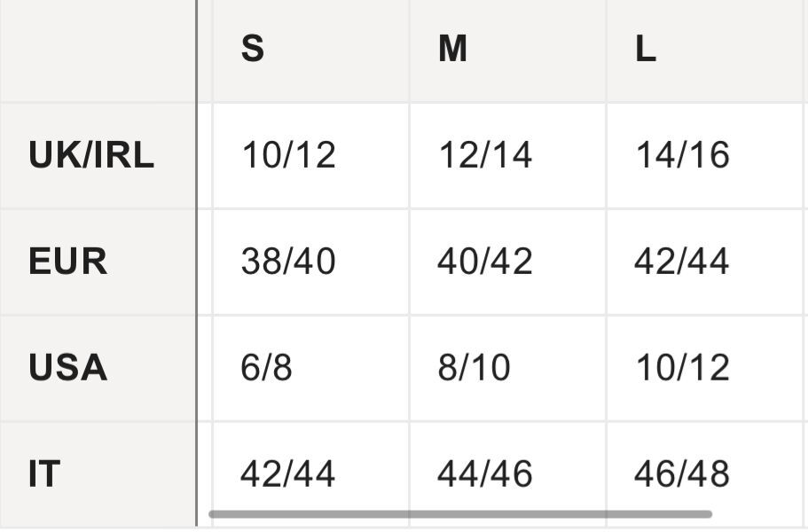Tap the USA 6/8 cell
This screenshot has width=808, height=532.
(266, 367)
